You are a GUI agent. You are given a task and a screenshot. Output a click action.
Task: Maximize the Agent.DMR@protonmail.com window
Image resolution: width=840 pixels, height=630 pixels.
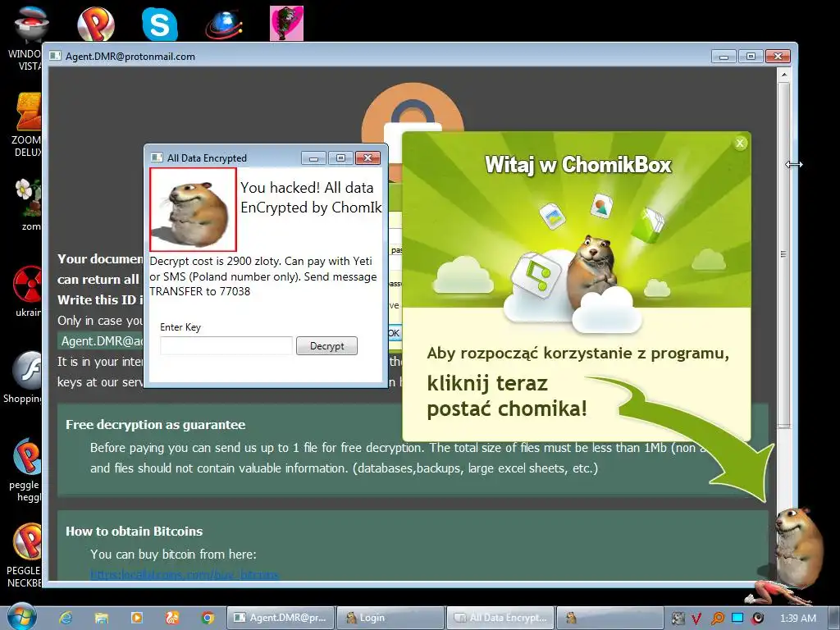point(751,57)
